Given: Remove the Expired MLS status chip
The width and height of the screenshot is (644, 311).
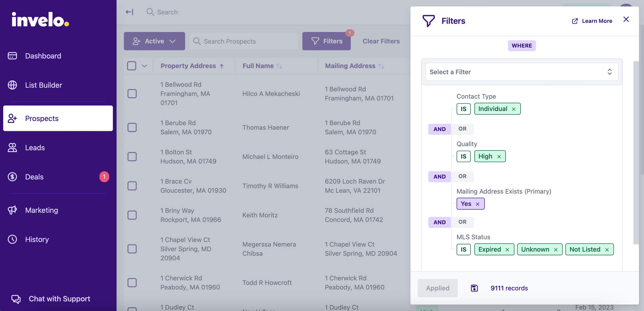Looking at the screenshot, I should (507, 250).
